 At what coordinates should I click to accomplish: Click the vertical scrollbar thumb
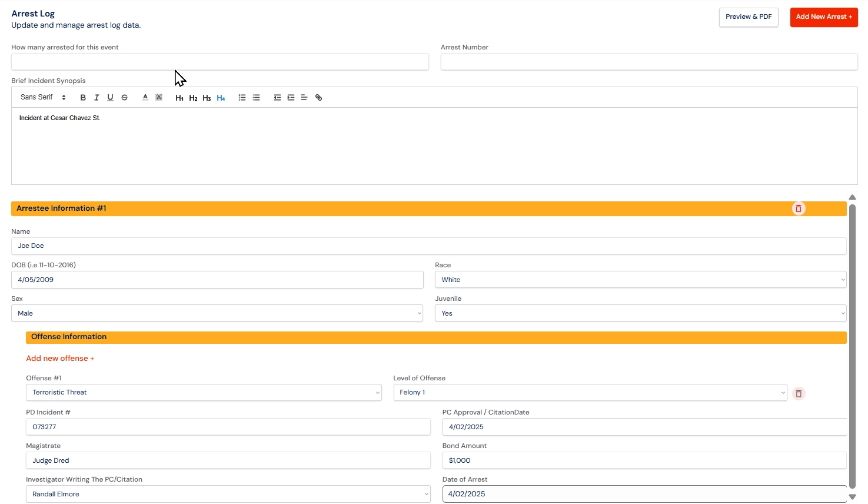[x=852, y=346]
